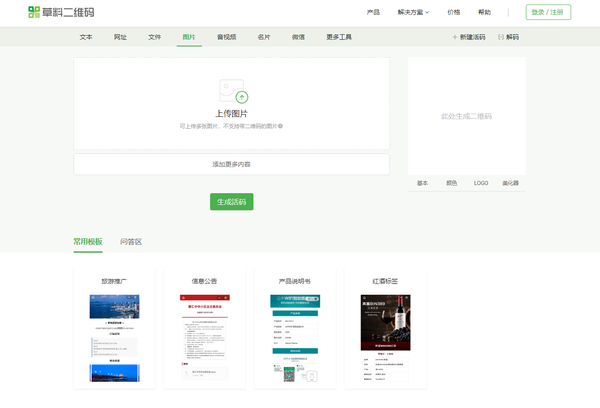The height and width of the screenshot is (408, 600).
Task: Open the 颜色 QR settings tab
Action: 452,183
